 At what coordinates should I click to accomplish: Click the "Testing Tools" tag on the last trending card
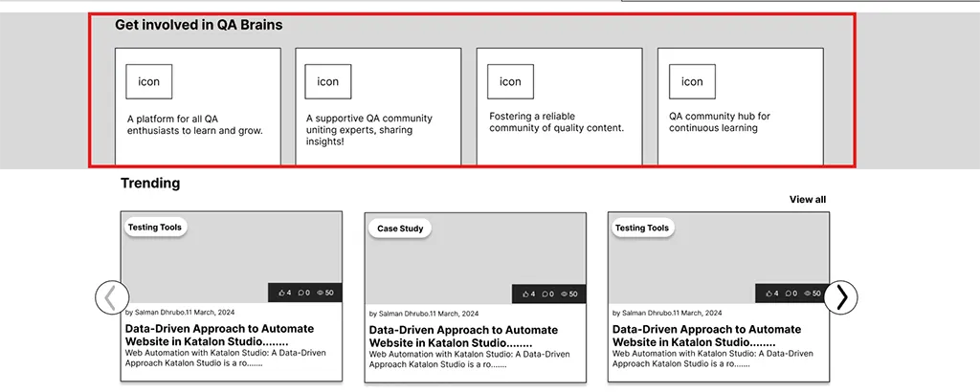click(641, 228)
